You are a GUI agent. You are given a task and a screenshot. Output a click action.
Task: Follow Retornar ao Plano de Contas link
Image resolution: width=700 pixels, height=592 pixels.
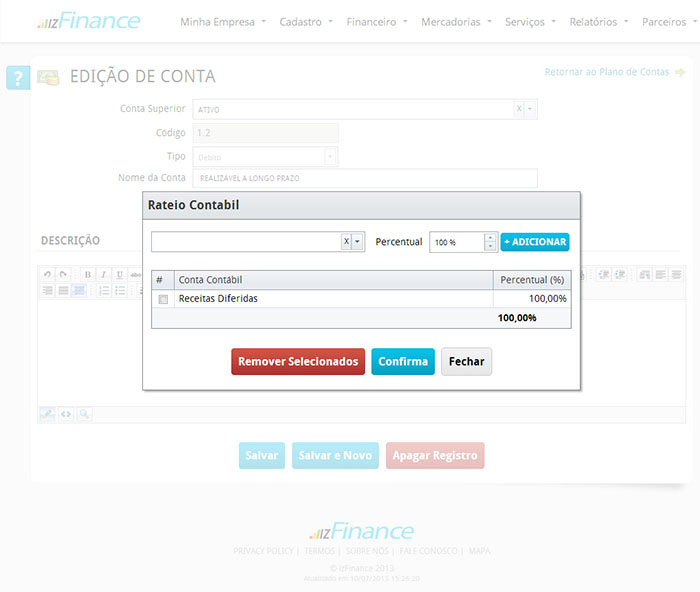coord(607,72)
